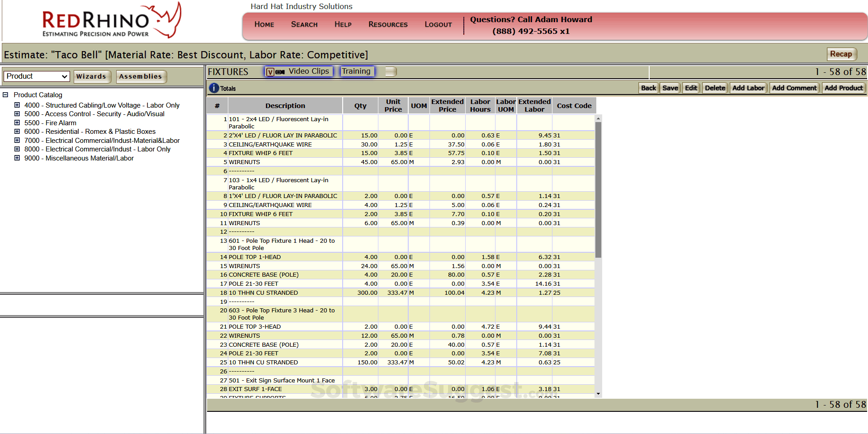This screenshot has width=868, height=434.
Task: Click scrollbar down arrow in fixtures table
Action: coord(598,394)
